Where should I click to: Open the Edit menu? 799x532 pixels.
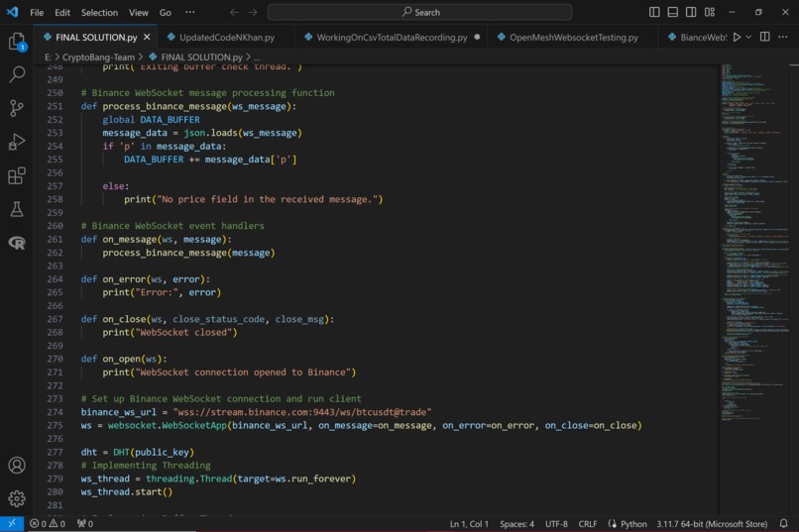62,12
